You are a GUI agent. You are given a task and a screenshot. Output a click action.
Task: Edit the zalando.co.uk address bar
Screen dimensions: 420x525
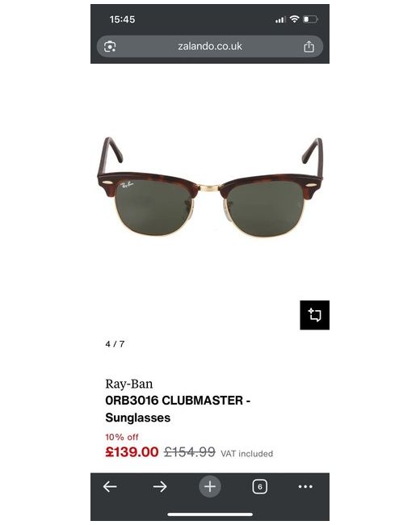tap(210, 46)
